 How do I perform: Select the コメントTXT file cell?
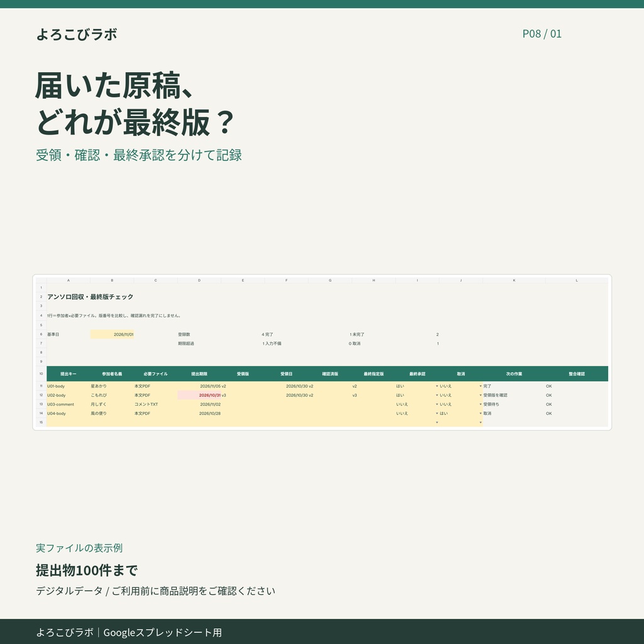click(x=156, y=404)
